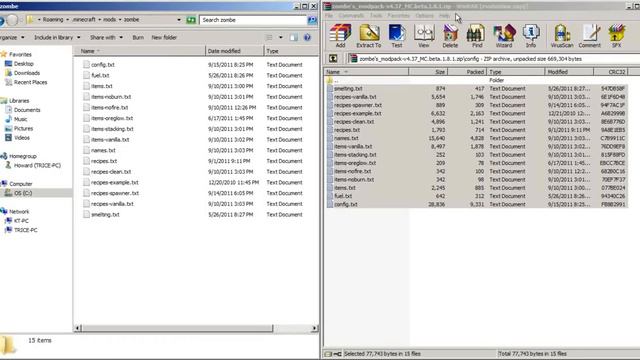
Task: Open the Organize dropdown in Explorer
Action: [12, 38]
